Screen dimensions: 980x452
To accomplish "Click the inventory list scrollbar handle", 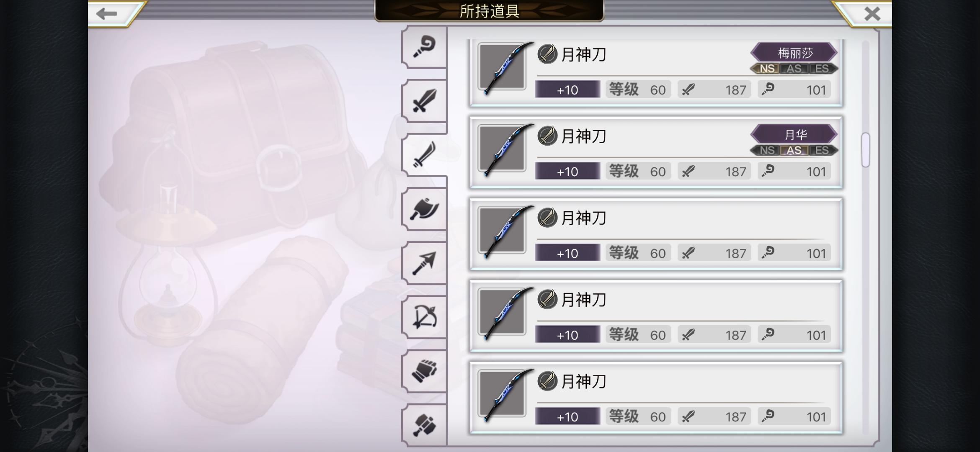I will click(866, 150).
